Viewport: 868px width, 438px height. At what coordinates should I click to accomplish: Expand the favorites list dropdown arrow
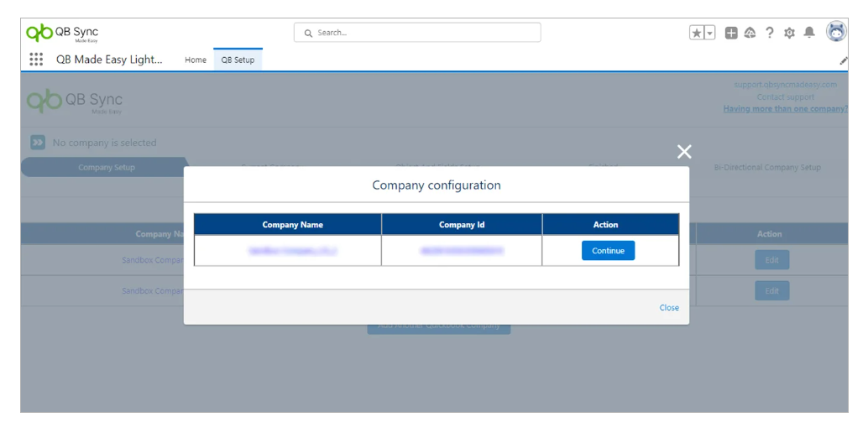[x=709, y=33]
